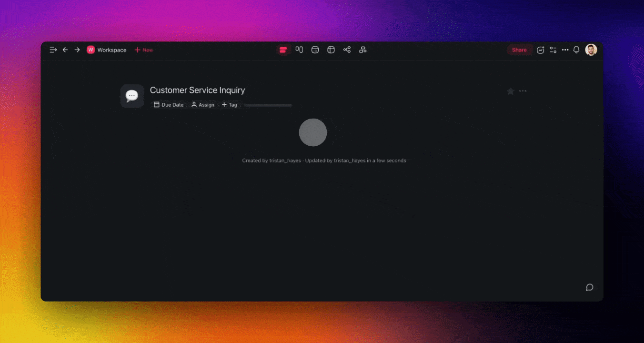Open the activity graph icon
Image resolution: width=644 pixels, height=343 pixels.
[541, 50]
